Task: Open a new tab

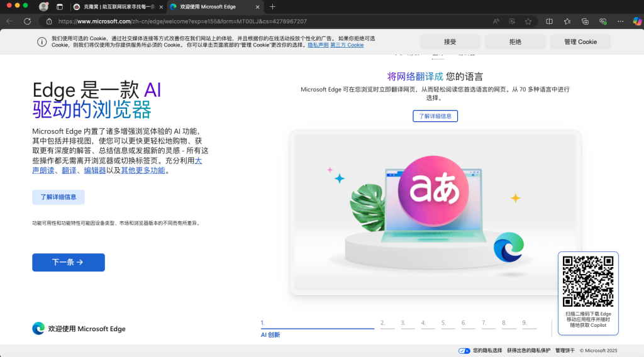Action: pos(272,7)
